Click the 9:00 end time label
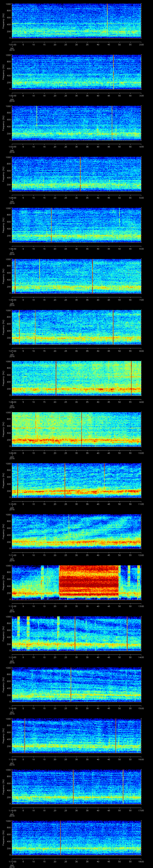The width and height of the screenshot is (153, 868). click(x=141, y=402)
